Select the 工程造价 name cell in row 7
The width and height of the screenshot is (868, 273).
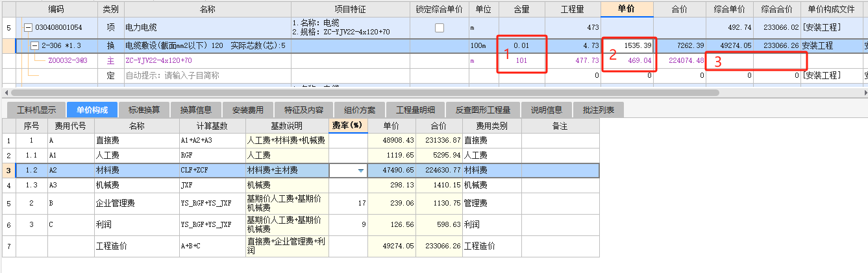coord(137,246)
